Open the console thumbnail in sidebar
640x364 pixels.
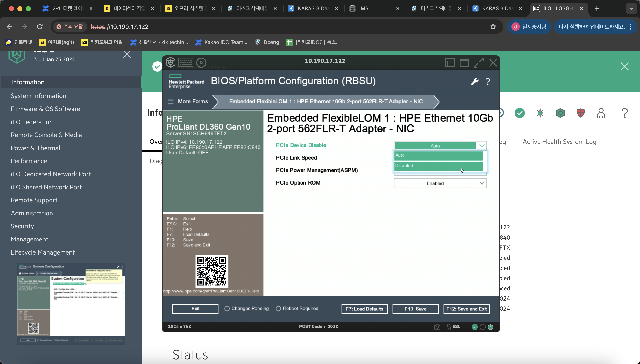tap(71, 304)
